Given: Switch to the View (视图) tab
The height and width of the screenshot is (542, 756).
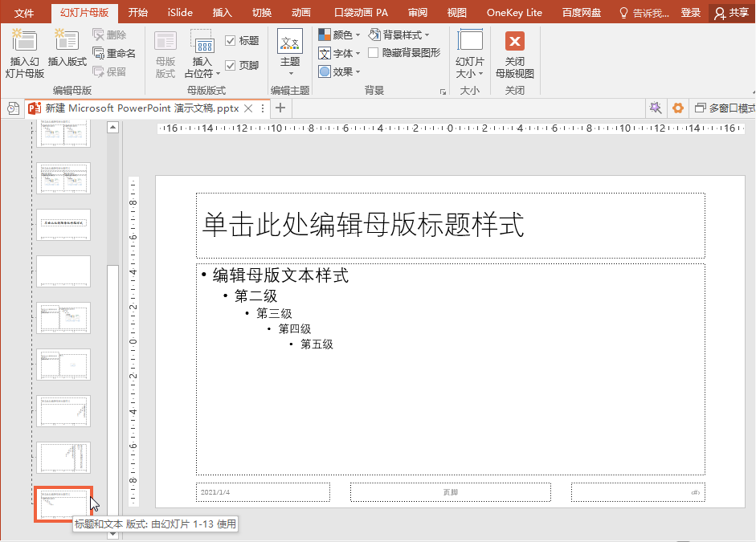Looking at the screenshot, I should (x=456, y=13).
